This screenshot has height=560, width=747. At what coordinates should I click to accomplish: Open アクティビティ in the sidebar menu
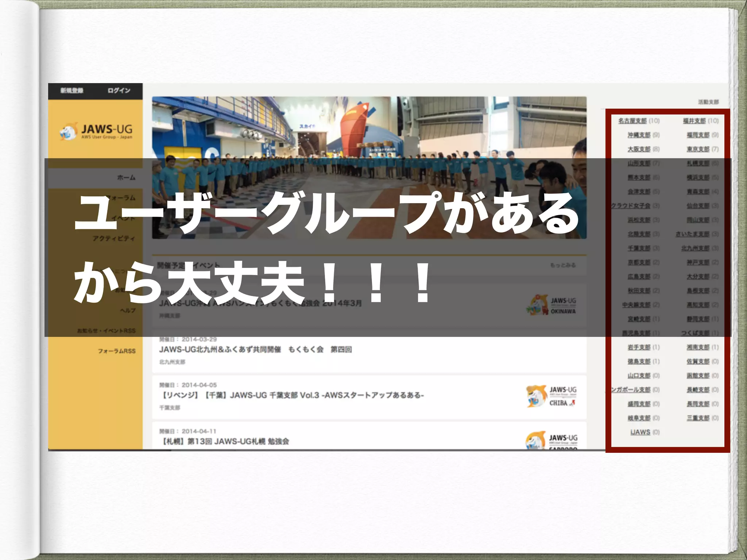coord(114,238)
